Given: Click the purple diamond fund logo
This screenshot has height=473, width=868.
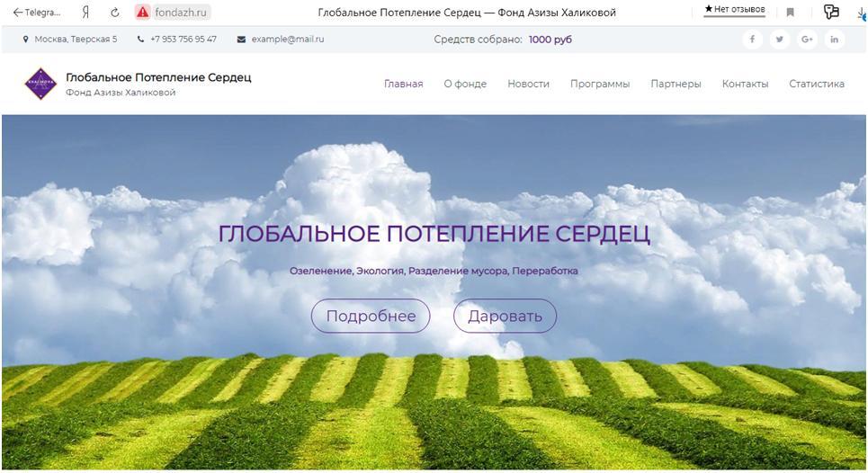Looking at the screenshot, I should 41,84.
